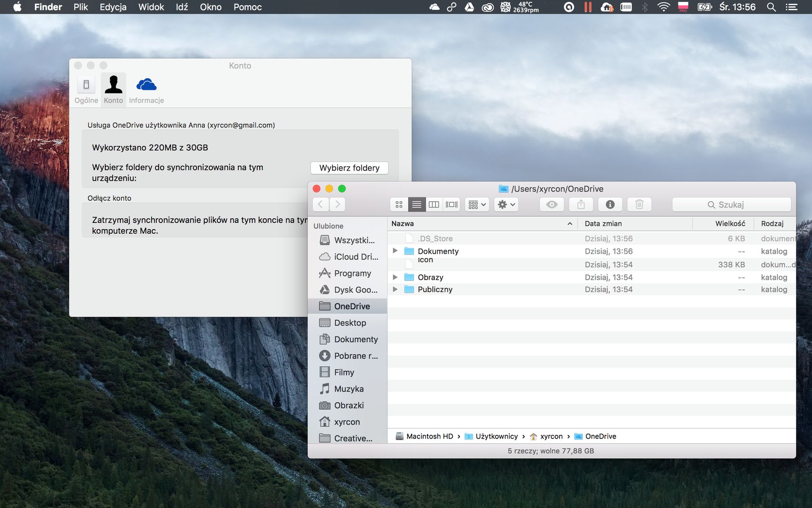Switch Finder to column view
Viewport: 812px width, 508px height.
[434, 205]
